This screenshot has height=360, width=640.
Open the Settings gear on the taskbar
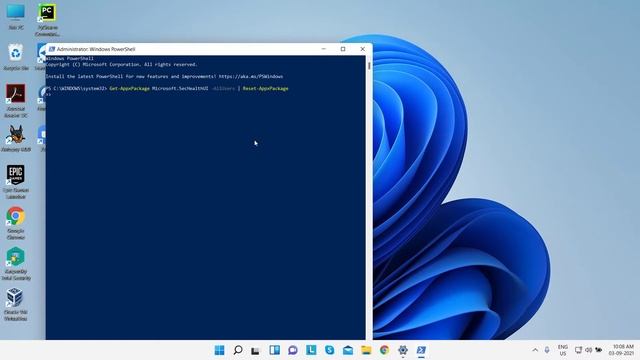(403, 350)
